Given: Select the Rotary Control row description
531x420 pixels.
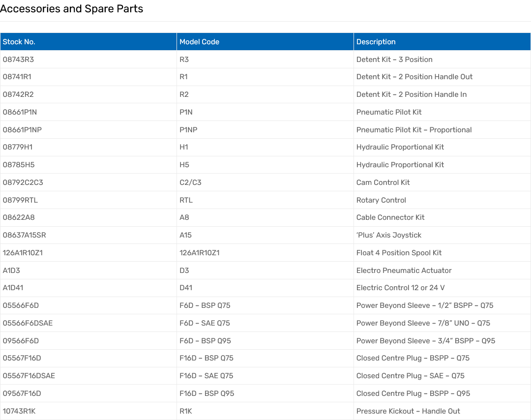Looking at the screenshot, I should pos(381,200).
